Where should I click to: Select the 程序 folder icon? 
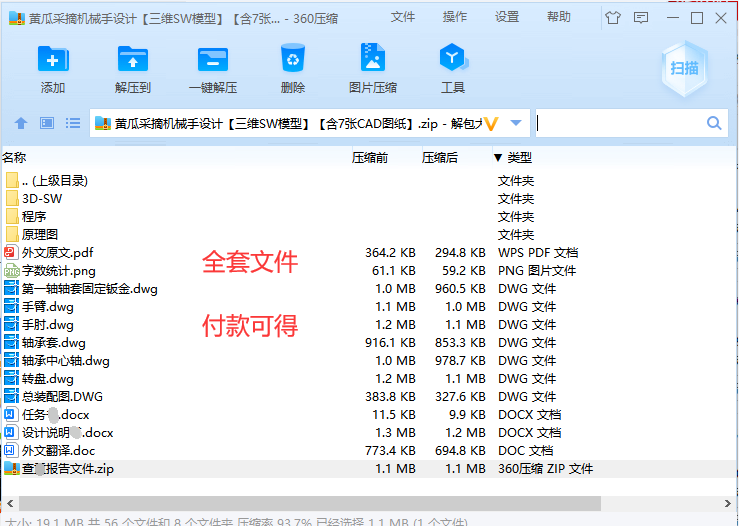pos(13,216)
